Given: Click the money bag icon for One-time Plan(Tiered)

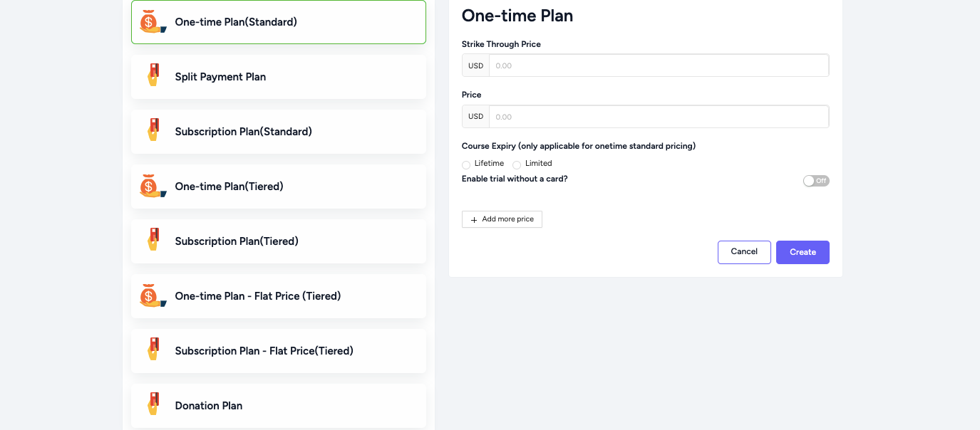Looking at the screenshot, I should click(153, 187).
